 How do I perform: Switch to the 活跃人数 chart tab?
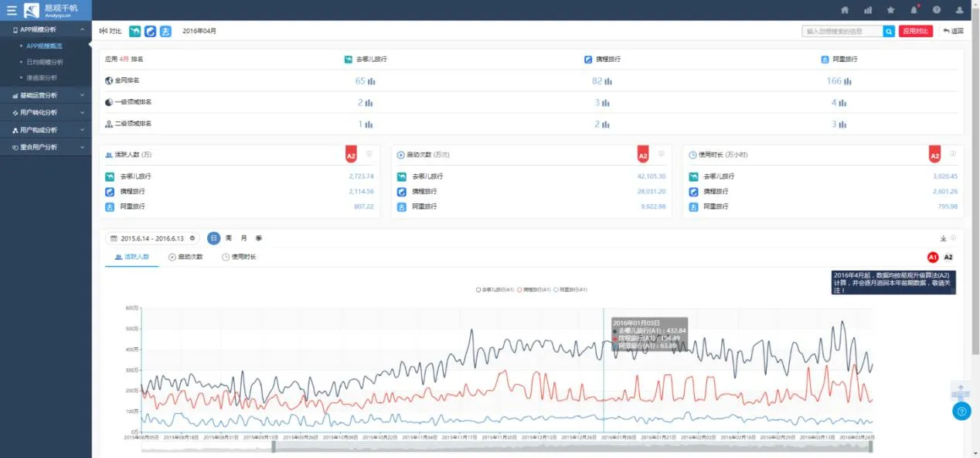click(132, 257)
